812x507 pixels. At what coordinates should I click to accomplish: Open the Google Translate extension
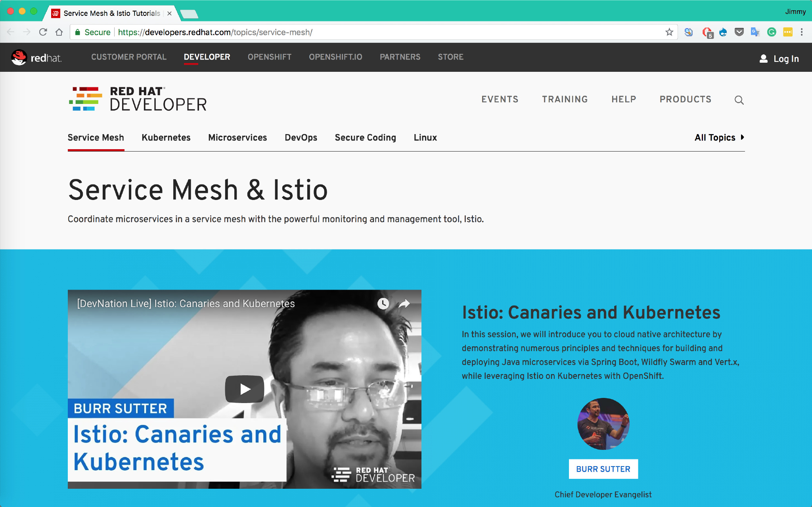click(755, 32)
